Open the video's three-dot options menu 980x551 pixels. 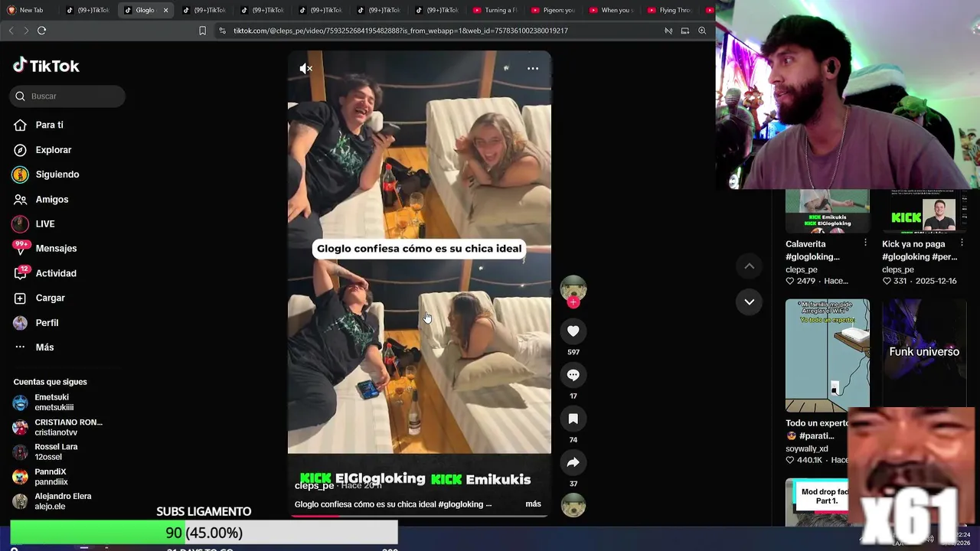click(x=533, y=69)
